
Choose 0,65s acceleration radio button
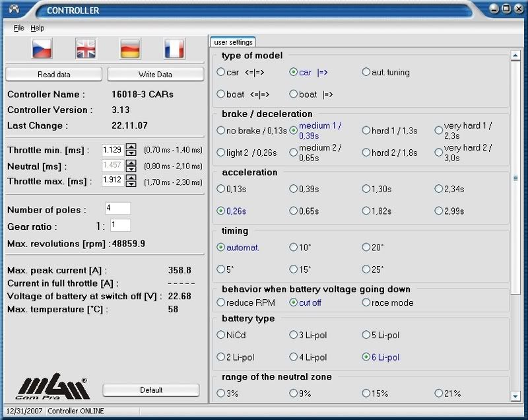point(294,211)
